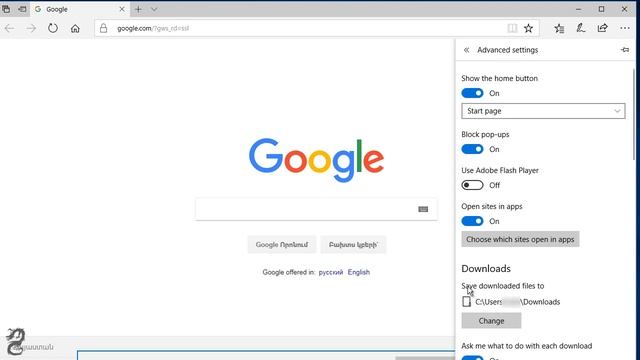The width and height of the screenshot is (640, 360).
Task: Toggle Open sites in apps switch
Action: [472, 221]
